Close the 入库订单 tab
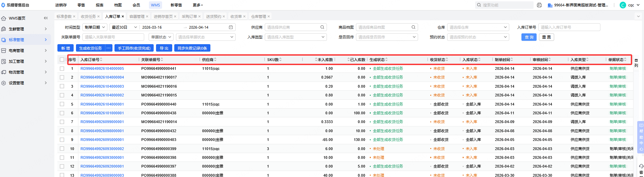The height and width of the screenshot is (177, 644). tap(123, 17)
